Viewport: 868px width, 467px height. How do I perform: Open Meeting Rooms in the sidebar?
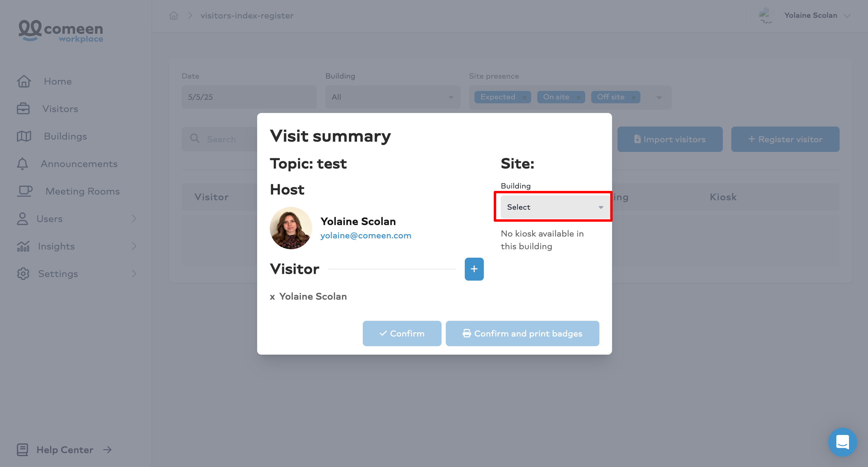(83, 191)
